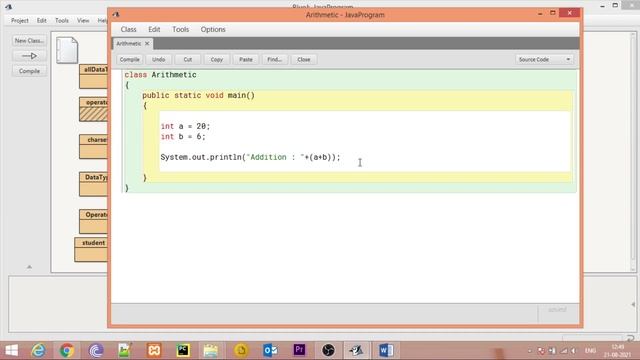640x360 pixels.
Task: Open the Tools menu in BlueJ main window
Action: coord(62,20)
